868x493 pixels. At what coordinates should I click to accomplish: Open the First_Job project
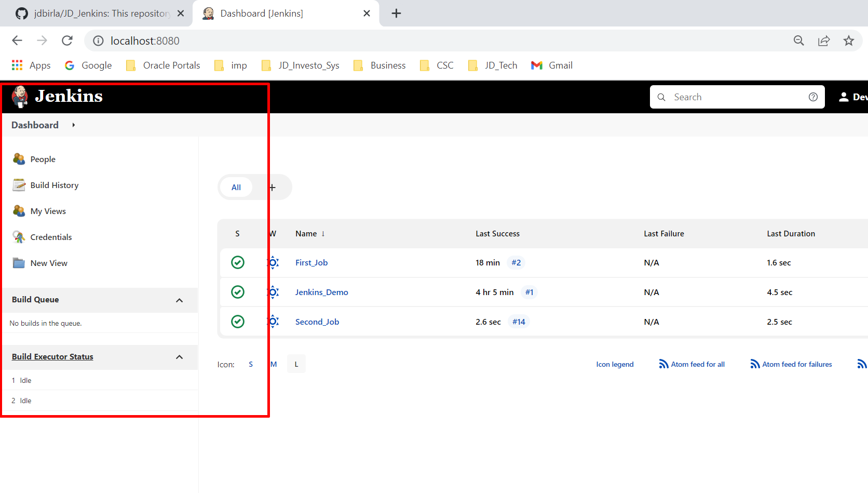point(311,263)
